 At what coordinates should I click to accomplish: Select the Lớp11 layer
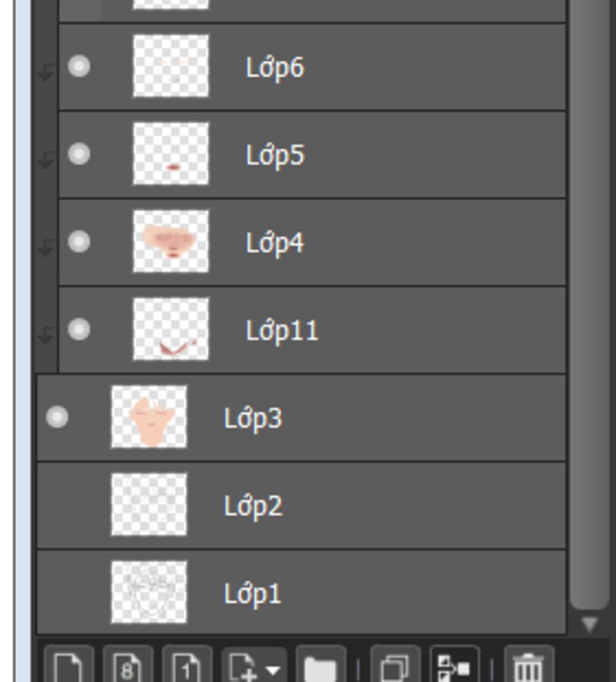[312, 330]
